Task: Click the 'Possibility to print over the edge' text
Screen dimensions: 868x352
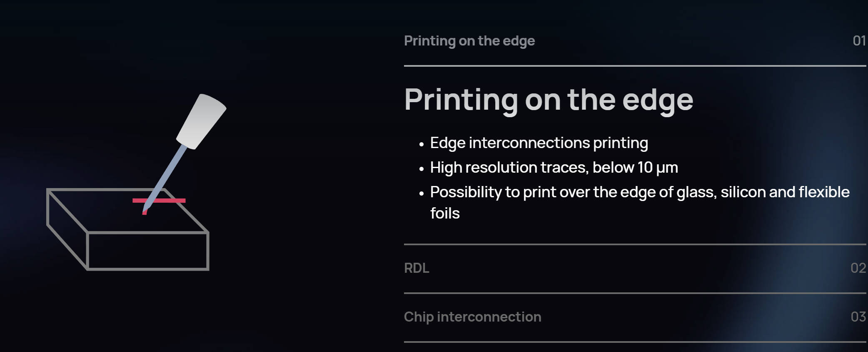Action: [640, 192]
